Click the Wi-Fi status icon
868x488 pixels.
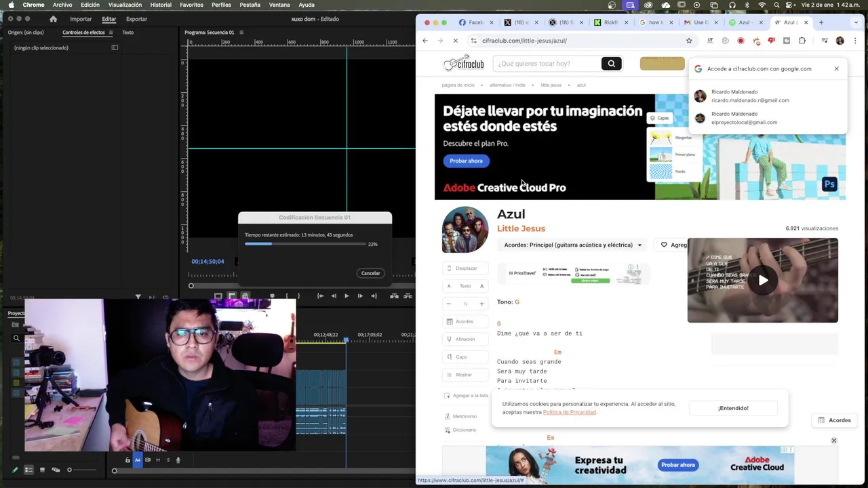762,5
